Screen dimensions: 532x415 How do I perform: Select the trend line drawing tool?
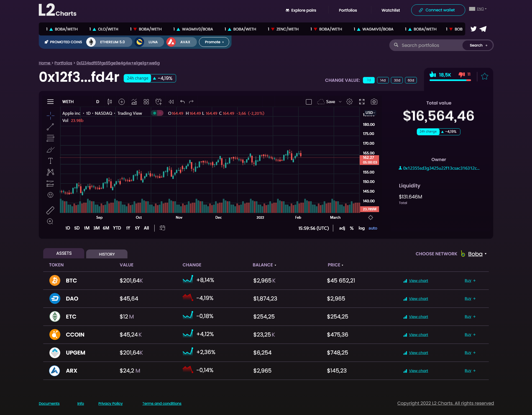tap(50, 127)
